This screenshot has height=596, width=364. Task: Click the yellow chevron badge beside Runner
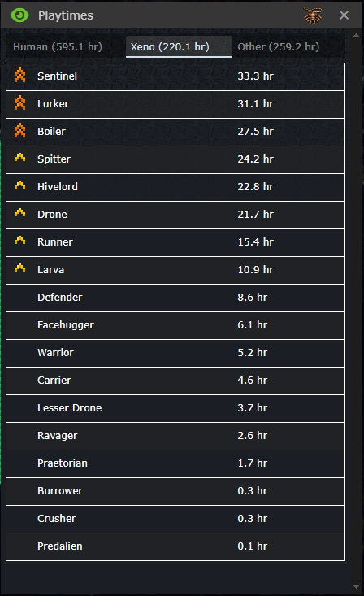click(20, 241)
